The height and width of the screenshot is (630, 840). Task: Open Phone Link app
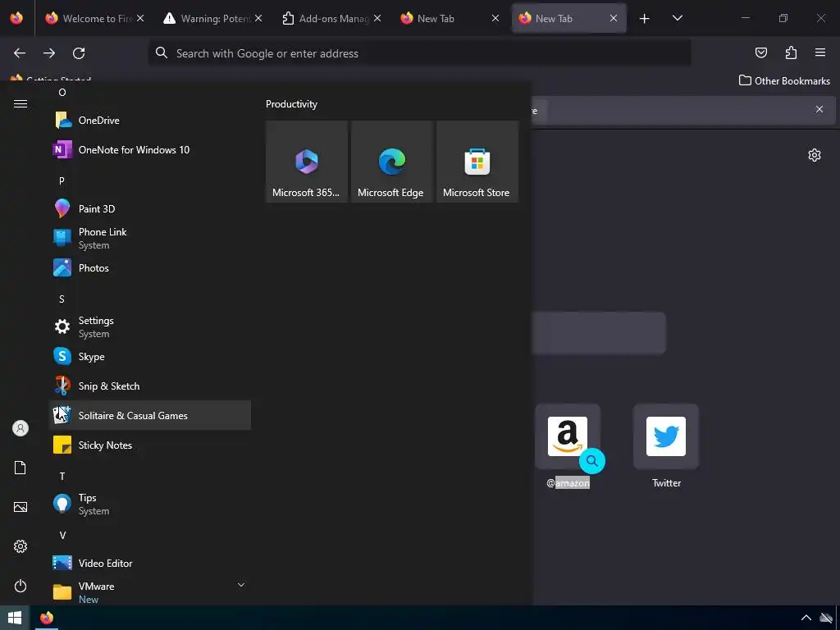click(x=150, y=238)
